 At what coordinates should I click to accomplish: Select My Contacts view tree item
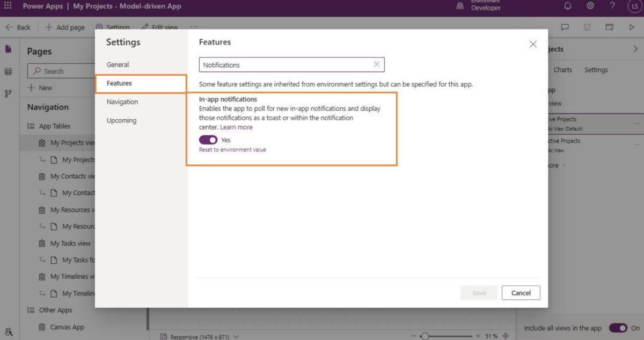(x=67, y=176)
